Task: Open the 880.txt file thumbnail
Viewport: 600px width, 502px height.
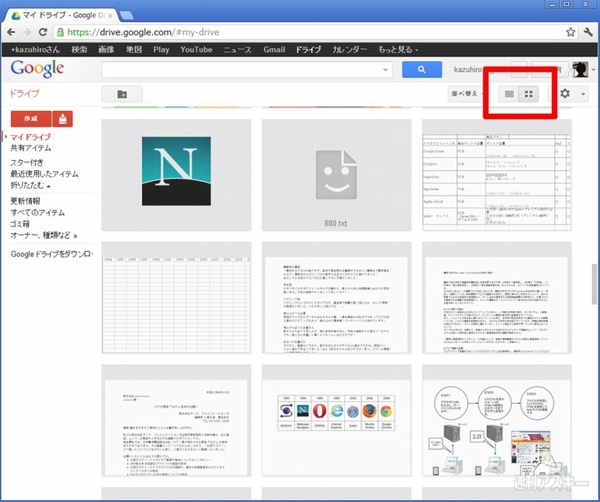Action: [x=336, y=175]
